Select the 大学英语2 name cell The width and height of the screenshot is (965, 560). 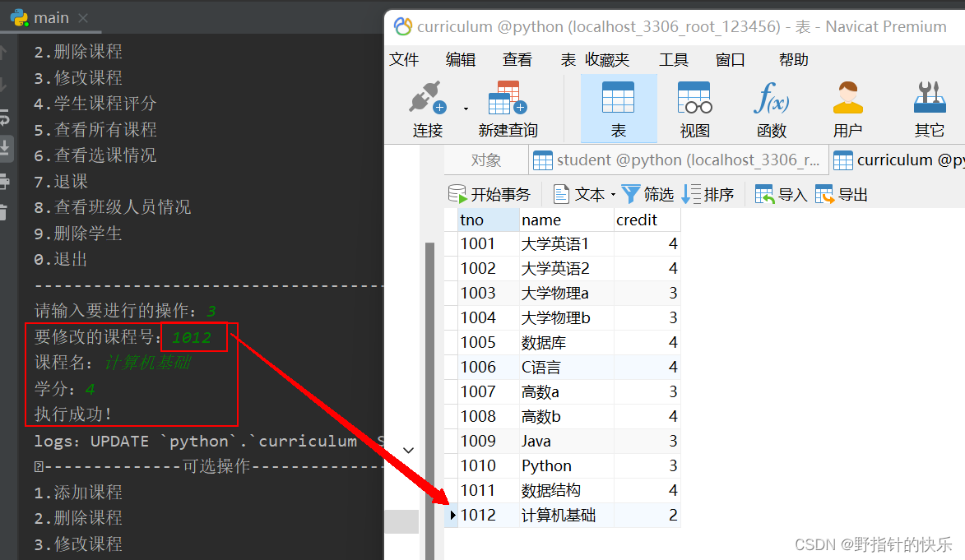tap(567, 268)
